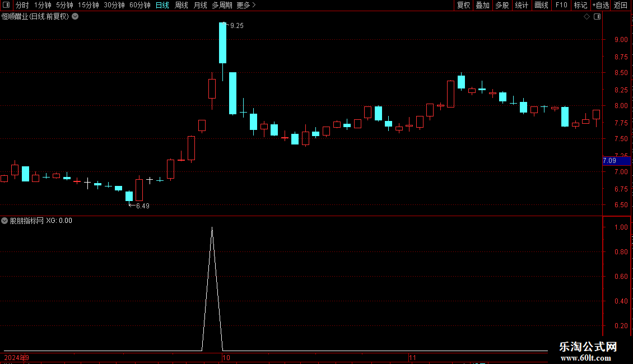Add stock via +自选 button

pyautogui.click(x=601, y=5)
